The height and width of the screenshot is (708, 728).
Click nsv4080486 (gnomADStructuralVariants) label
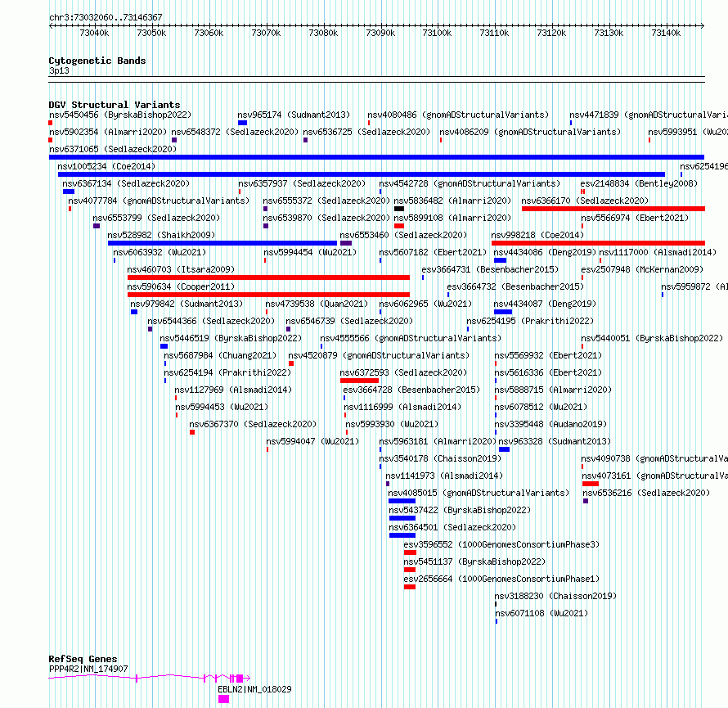coord(458,115)
